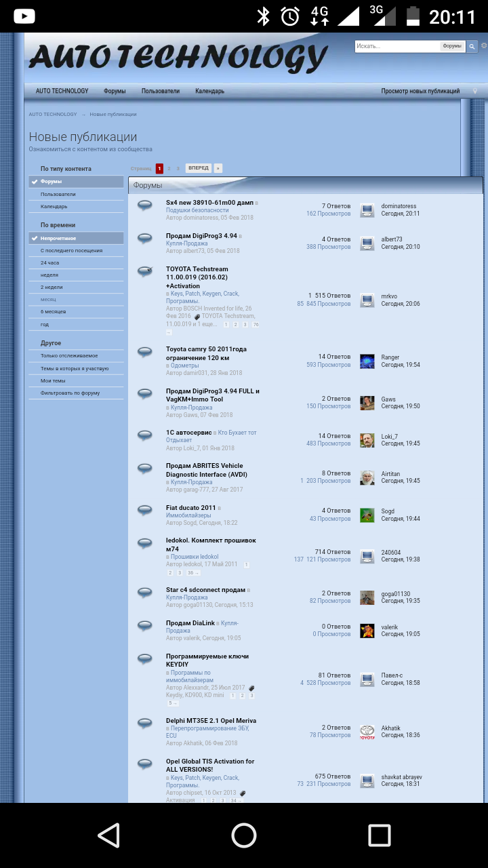This screenshot has width=488, height=868.
Task: Open Подушки безопасности forum link
Action: (x=197, y=210)
